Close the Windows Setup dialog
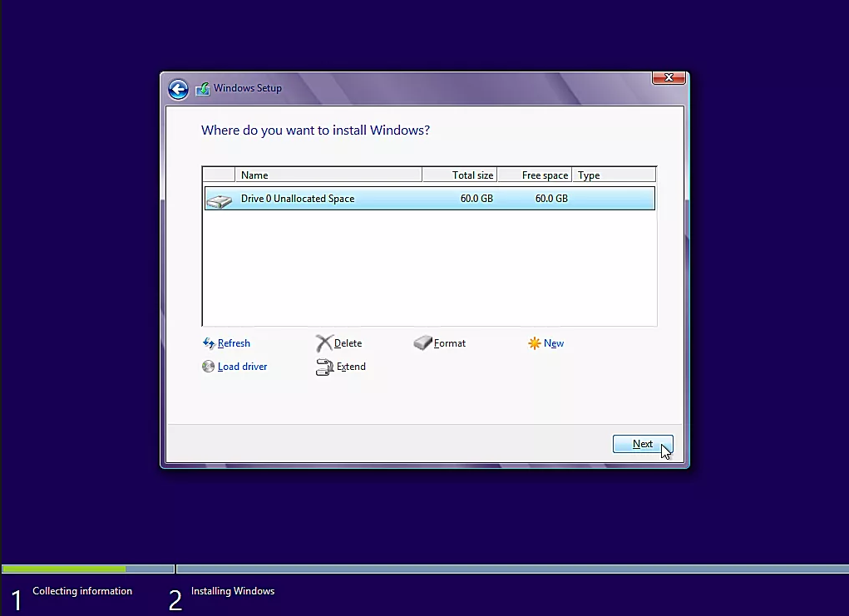The width and height of the screenshot is (849, 616). [x=669, y=78]
